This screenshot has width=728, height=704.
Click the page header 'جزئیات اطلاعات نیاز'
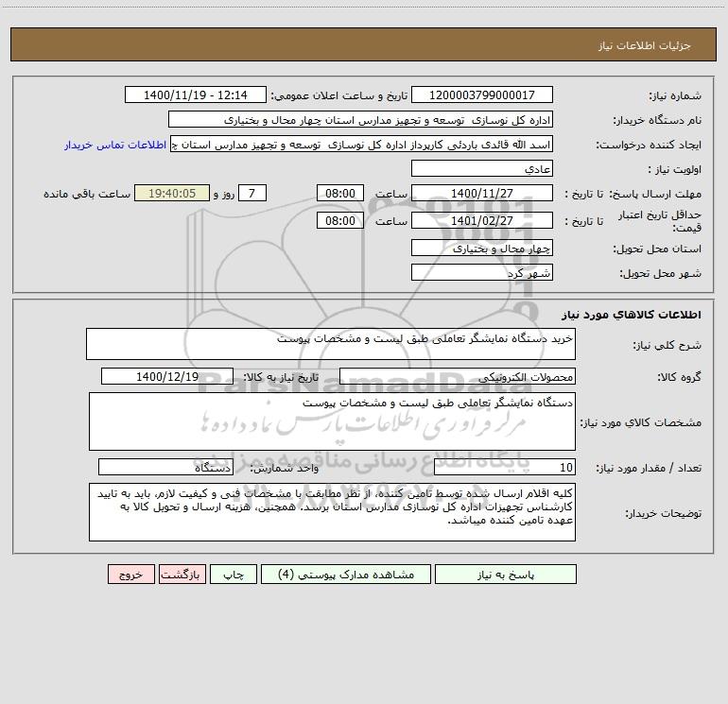pos(645,45)
